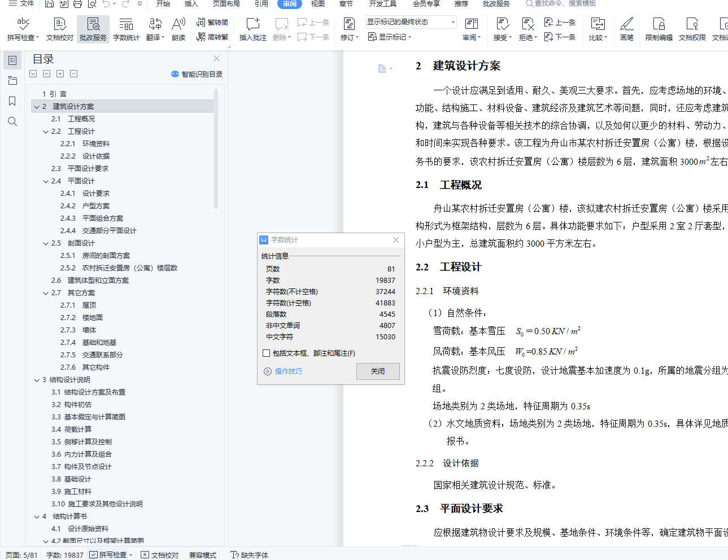Collapse 2.4 平面设计 in outline tree
Viewport: 728px width, 560px height.
tap(46, 181)
